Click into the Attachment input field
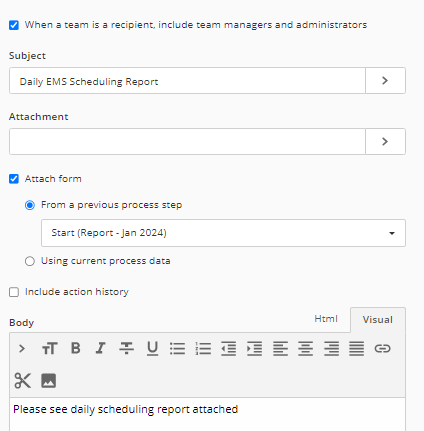Viewport: 424px width, 431px height. click(187, 142)
